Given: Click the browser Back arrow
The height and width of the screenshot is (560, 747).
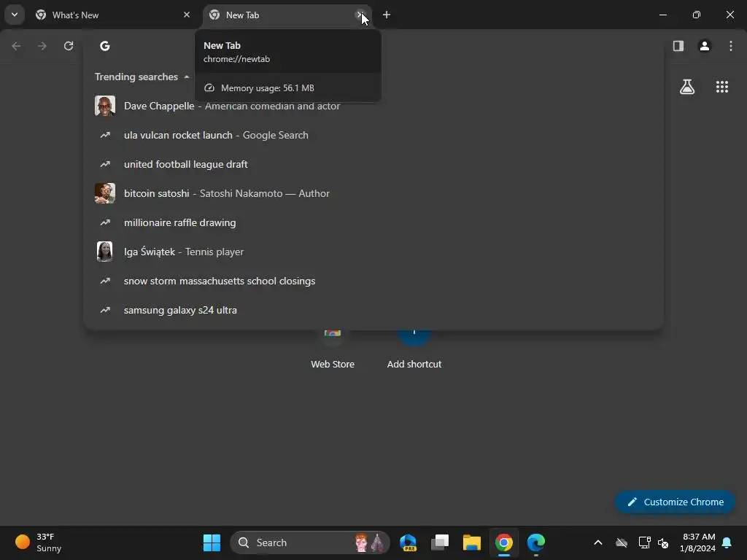Looking at the screenshot, I should [x=16, y=46].
